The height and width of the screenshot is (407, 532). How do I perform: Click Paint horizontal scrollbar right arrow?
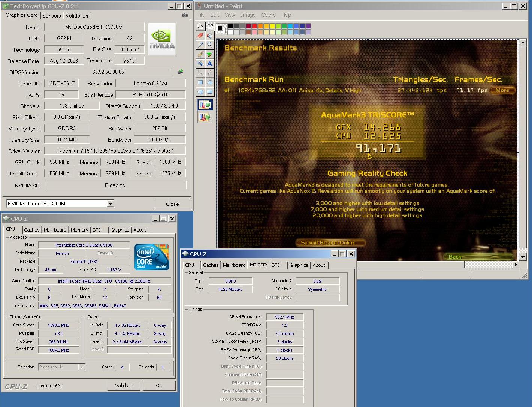coord(516,265)
